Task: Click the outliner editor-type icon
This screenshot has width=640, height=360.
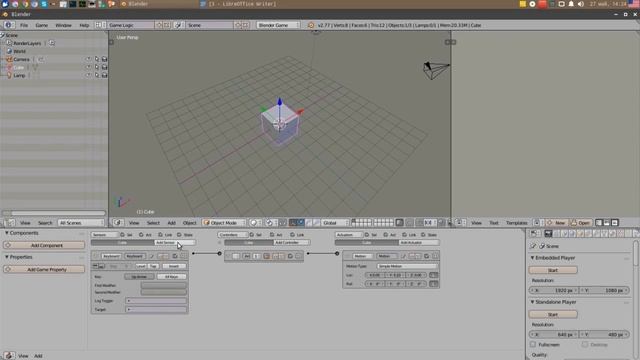Action: coord(9,222)
